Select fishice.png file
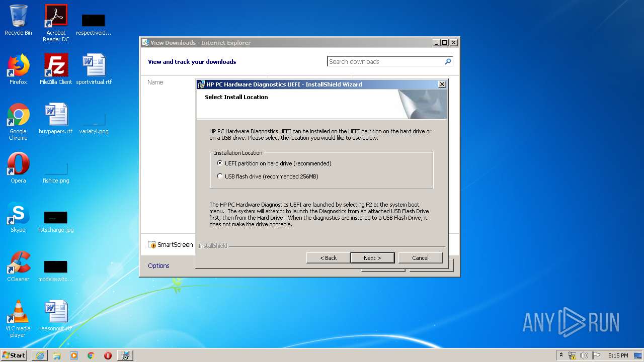Screen dimensions: 644x362 [56, 172]
